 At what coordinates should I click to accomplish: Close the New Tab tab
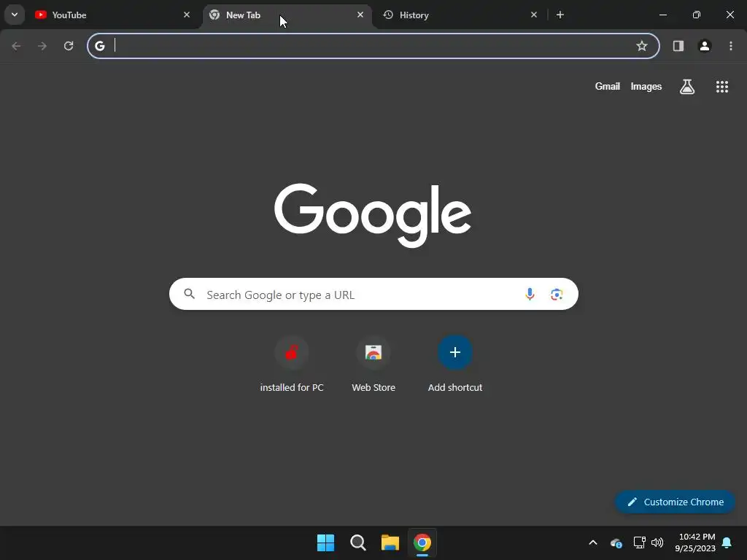(360, 15)
